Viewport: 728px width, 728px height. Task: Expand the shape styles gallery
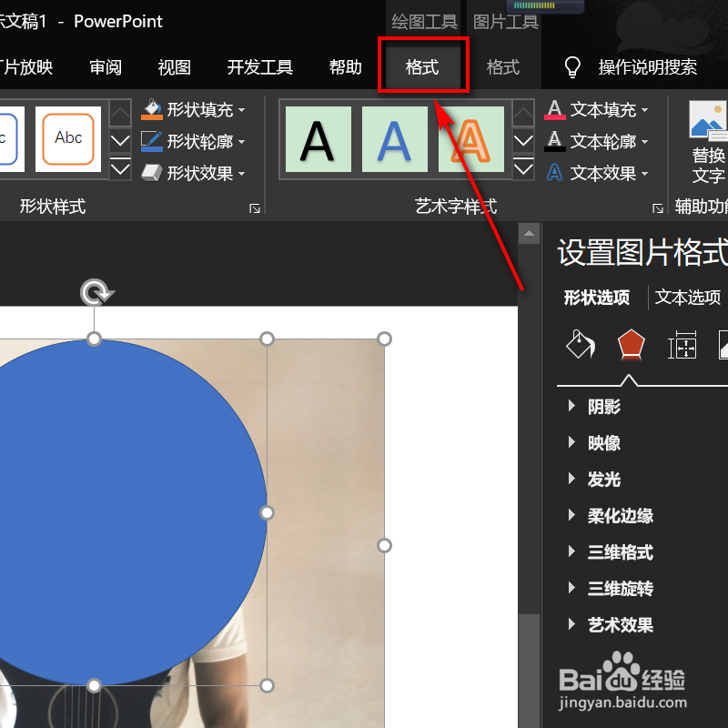[x=120, y=167]
